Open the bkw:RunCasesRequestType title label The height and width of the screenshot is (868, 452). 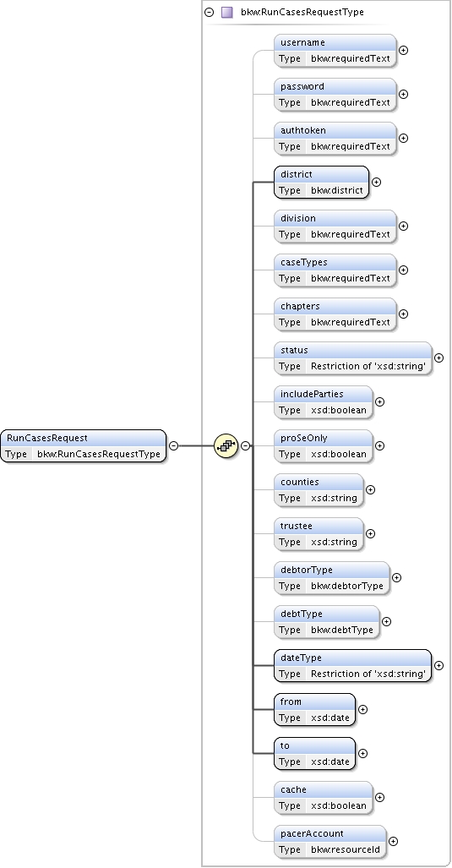302,12
